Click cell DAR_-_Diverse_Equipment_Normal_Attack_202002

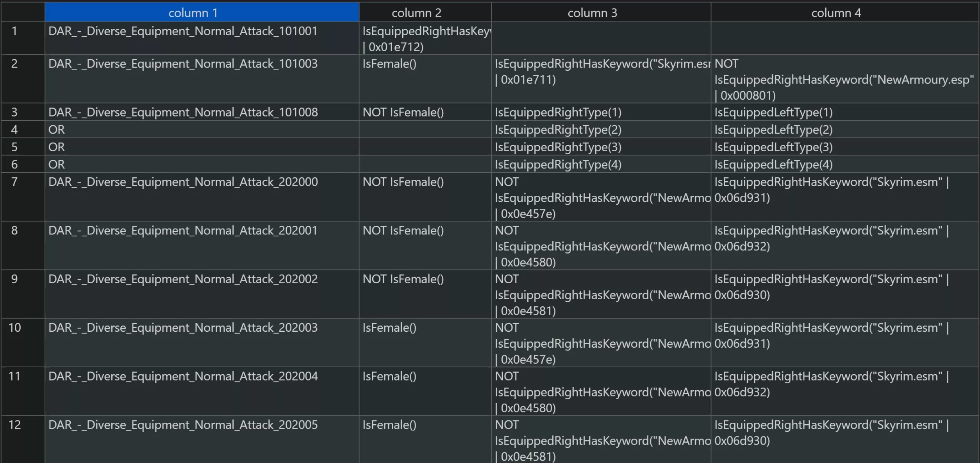click(x=202, y=294)
